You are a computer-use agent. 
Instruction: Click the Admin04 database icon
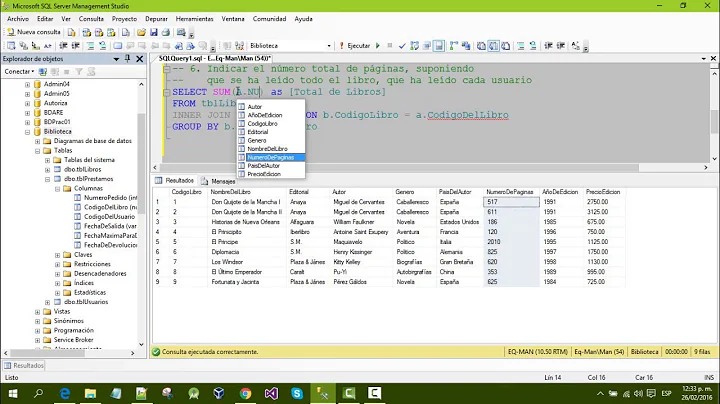37,83
